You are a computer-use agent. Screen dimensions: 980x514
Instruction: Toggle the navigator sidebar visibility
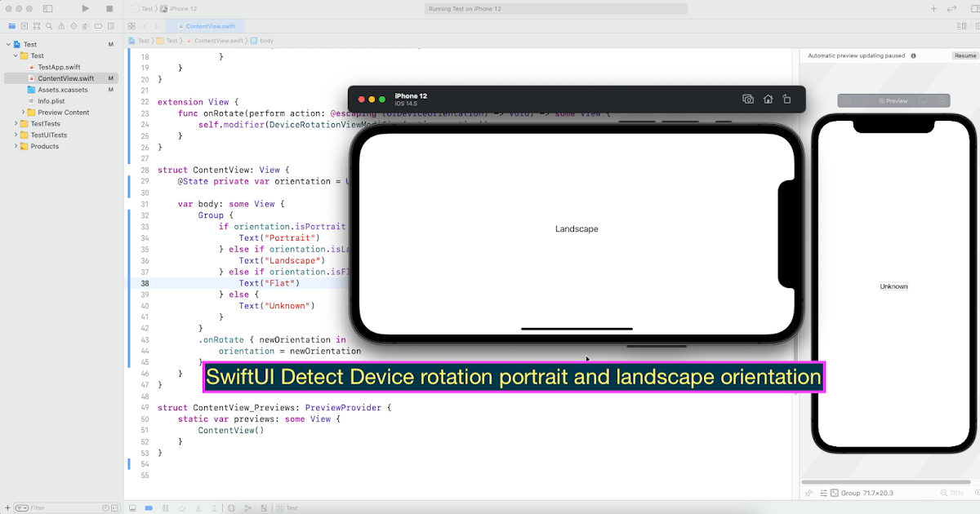(47, 8)
